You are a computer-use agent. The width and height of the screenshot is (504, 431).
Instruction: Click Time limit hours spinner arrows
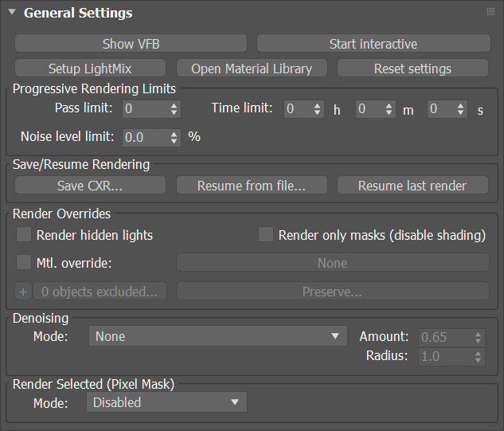317,109
